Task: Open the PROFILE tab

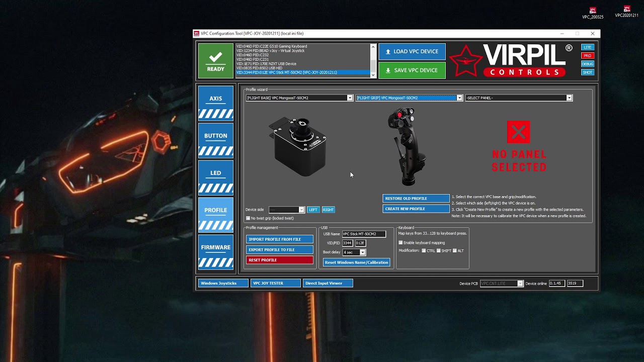Action: click(x=216, y=215)
